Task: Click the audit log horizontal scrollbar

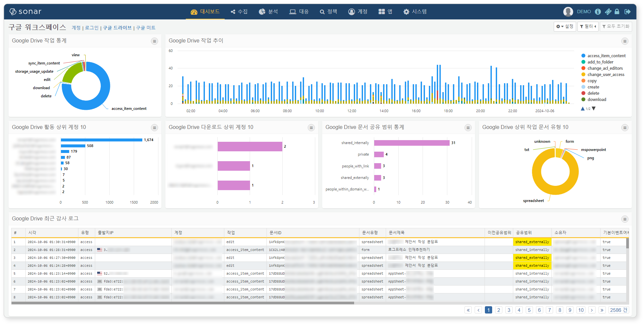Action: (183, 303)
